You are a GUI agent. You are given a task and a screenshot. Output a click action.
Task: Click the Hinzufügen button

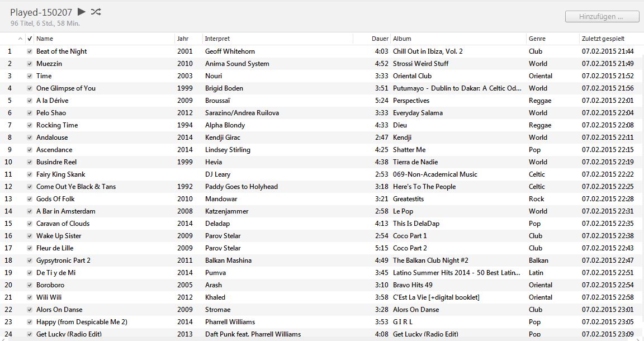pyautogui.click(x=601, y=16)
